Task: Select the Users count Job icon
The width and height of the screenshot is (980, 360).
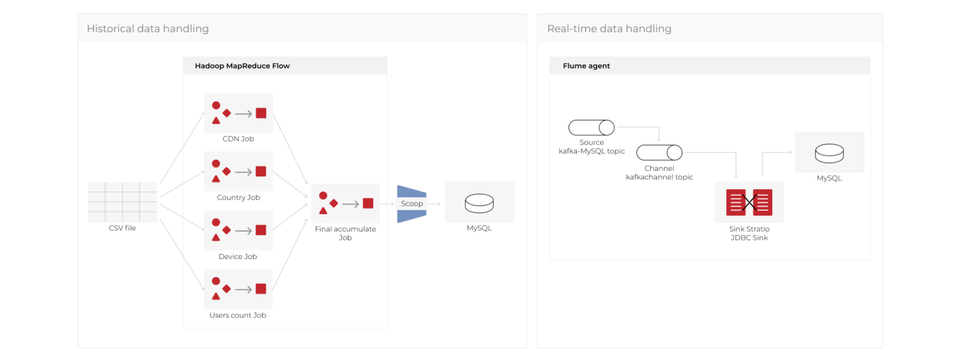Action: (x=238, y=289)
